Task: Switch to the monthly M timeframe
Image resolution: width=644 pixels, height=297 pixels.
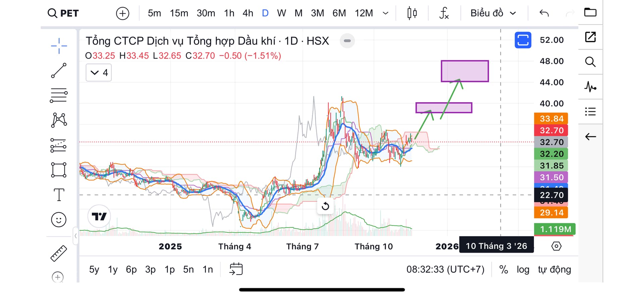Action: (x=298, y=13)
